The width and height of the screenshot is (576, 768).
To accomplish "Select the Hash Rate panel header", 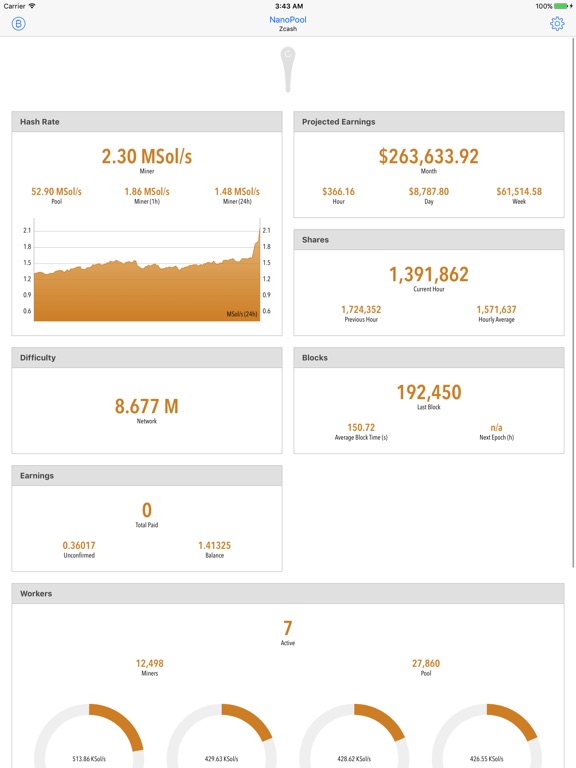I will coord(147,121).
